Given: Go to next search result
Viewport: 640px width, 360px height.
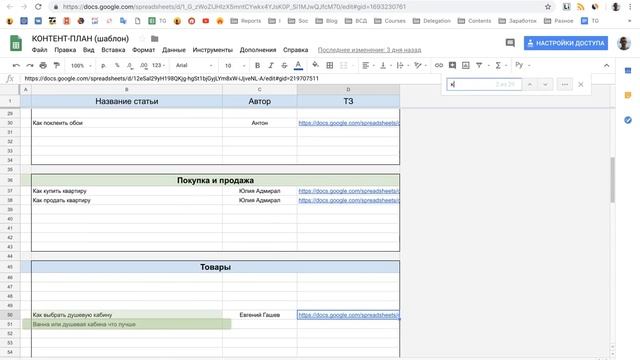Looking at the screenshot, I should pos(545,84).
